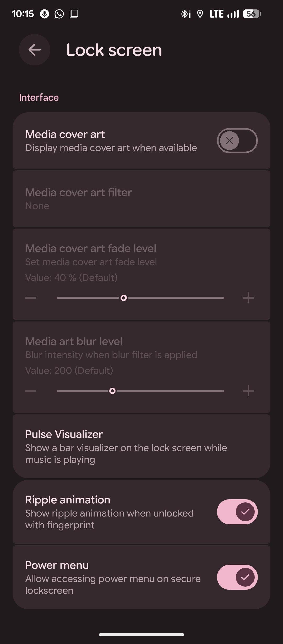Image resolution: width=283 pixels, height=644 pixels.
Task: Open Pulse Visualizer settings
Action: pos(141,446)
